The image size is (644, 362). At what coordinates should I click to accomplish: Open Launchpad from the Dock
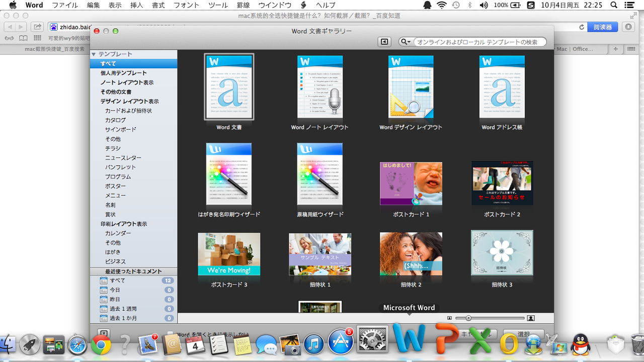coord(30,344)
